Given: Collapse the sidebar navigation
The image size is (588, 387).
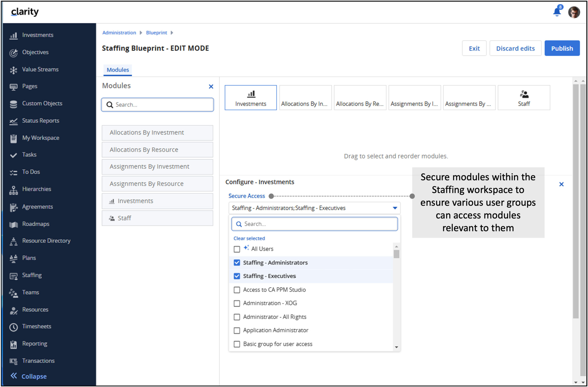Looking at the screenshot, I should pyautogui.click(x=28, y=376).
